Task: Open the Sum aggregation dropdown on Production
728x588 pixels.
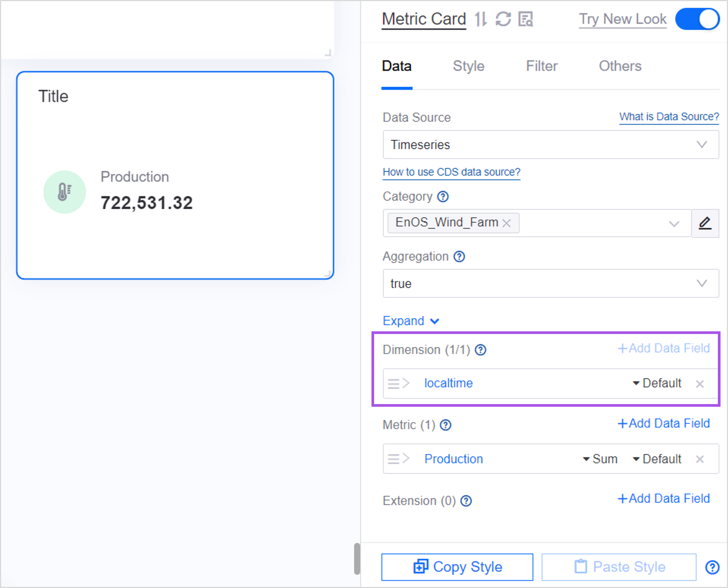Action: pos(600,459)
